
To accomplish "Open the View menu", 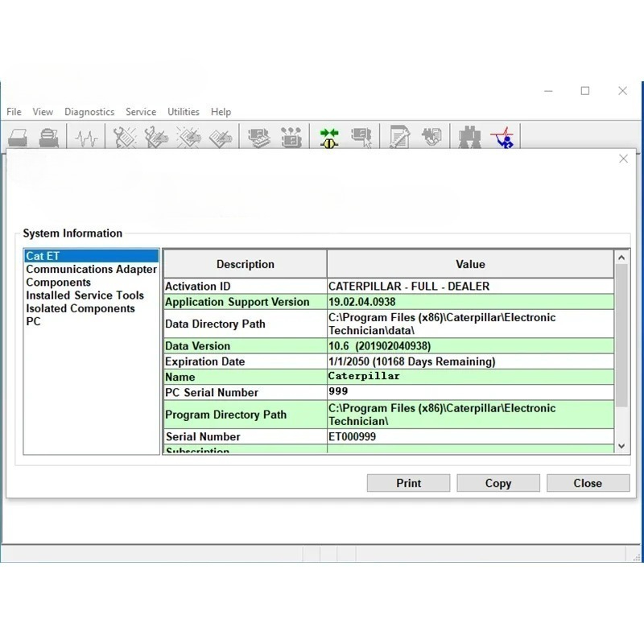I will [x=43, y=112].
